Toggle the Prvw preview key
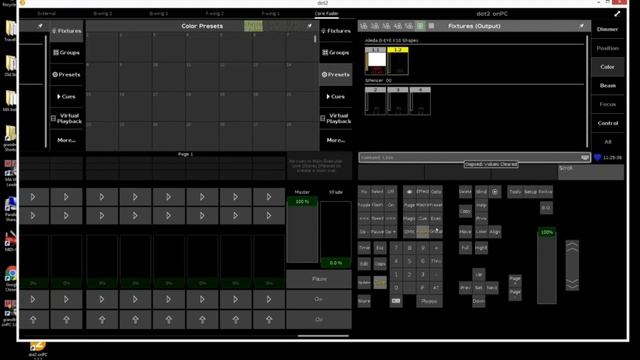 click(x=482, y=218)
